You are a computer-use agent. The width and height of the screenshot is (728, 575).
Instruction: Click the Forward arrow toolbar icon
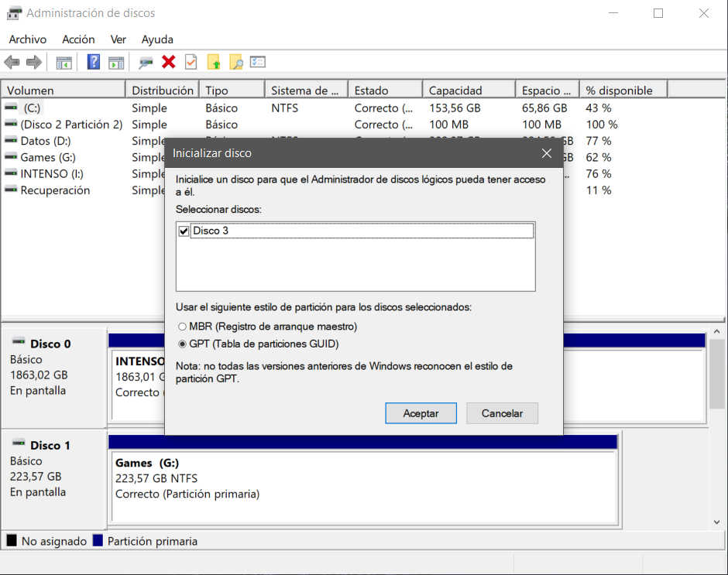pos(33,62)
